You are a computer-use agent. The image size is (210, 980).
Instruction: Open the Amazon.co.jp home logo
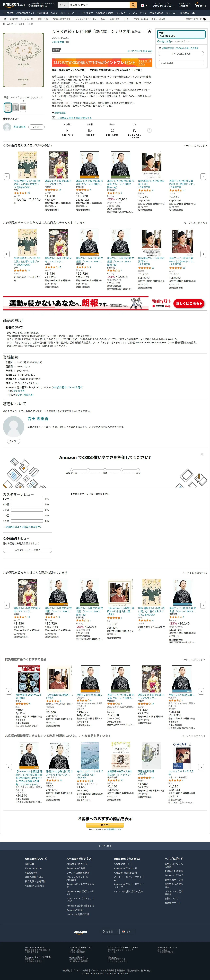click(x=14, y=5)
